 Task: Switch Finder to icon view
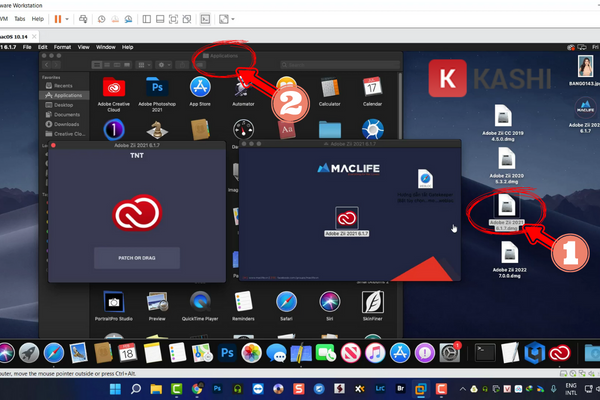click(97, 65)
